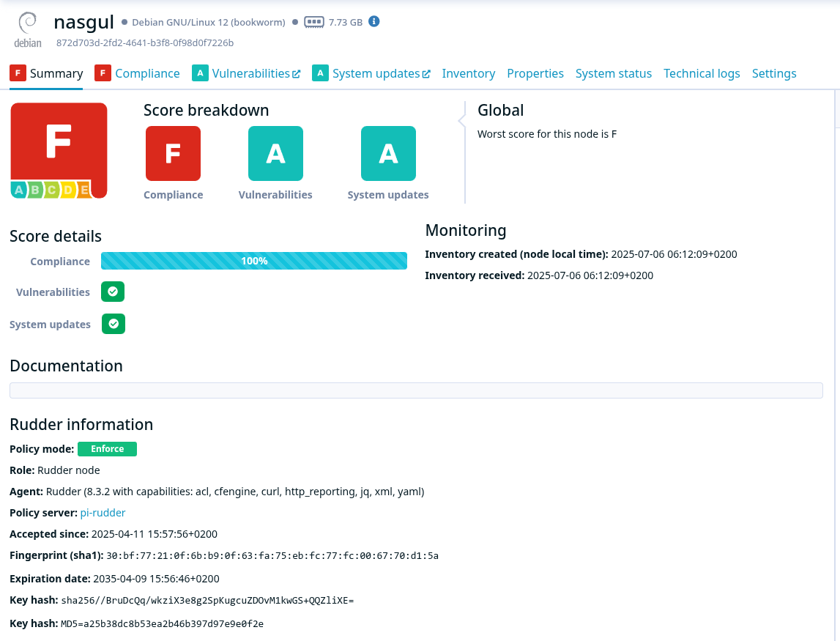
Task: Open the Settings tab
Action: coord(774,73)
